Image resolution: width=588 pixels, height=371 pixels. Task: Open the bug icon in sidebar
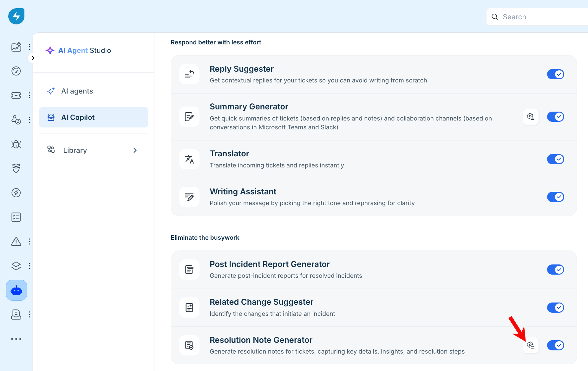[16, 144]
